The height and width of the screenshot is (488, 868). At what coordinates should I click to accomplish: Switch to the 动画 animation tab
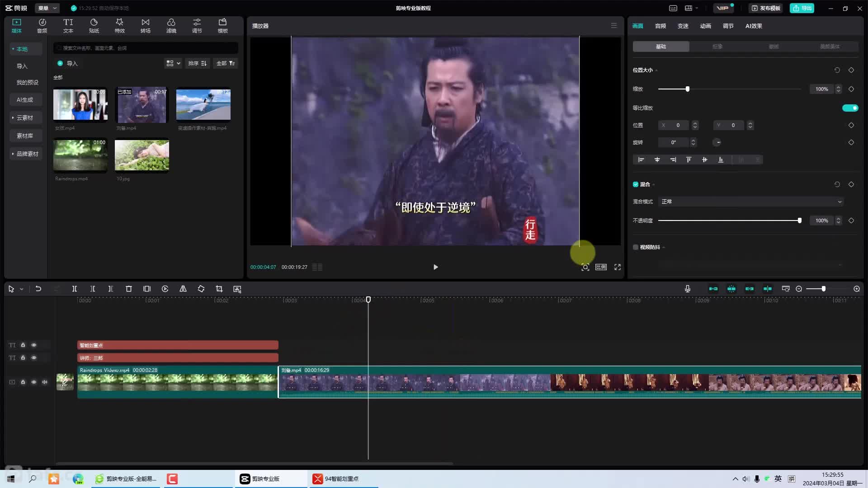point(706,26)
